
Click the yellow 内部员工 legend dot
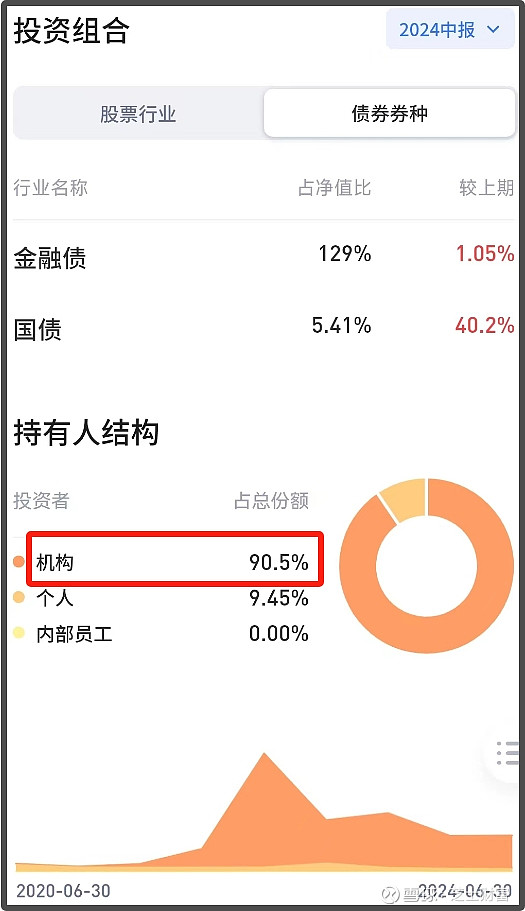tap(19, 633)
